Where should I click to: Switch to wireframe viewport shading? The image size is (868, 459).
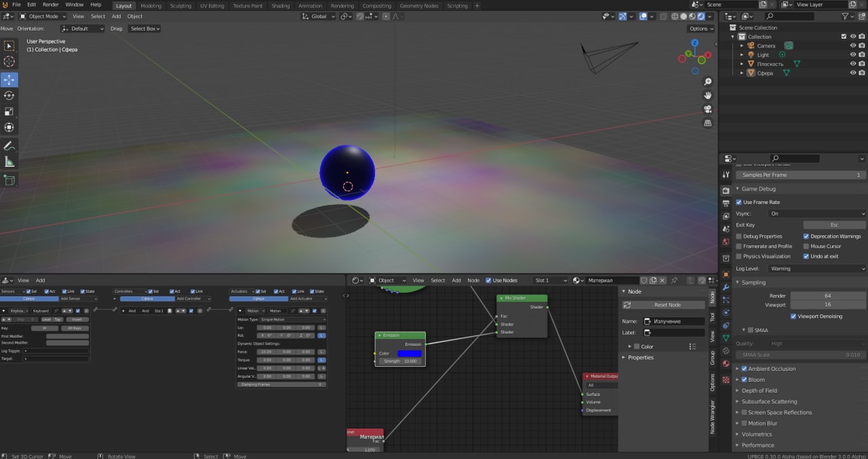(x=675, y=16)
